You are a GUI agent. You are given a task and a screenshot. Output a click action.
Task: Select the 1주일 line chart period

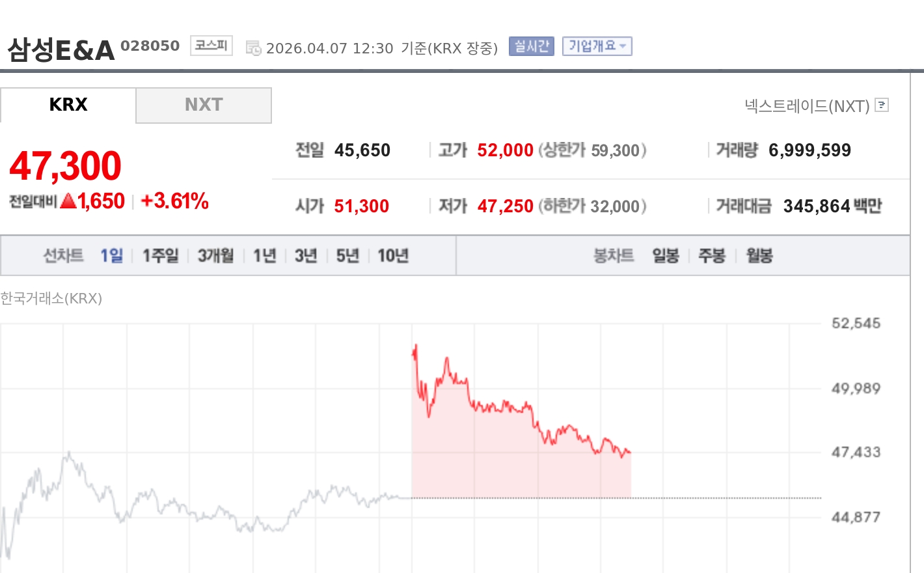point(160,255)
